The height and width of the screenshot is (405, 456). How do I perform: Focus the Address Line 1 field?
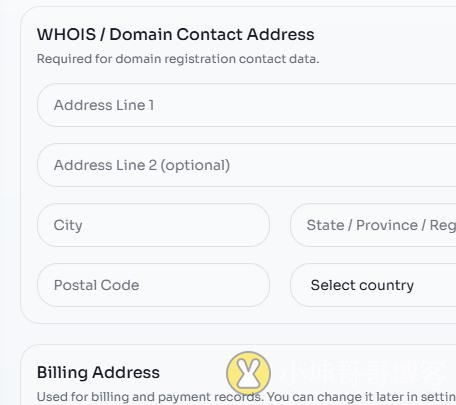tap(247, 105)
